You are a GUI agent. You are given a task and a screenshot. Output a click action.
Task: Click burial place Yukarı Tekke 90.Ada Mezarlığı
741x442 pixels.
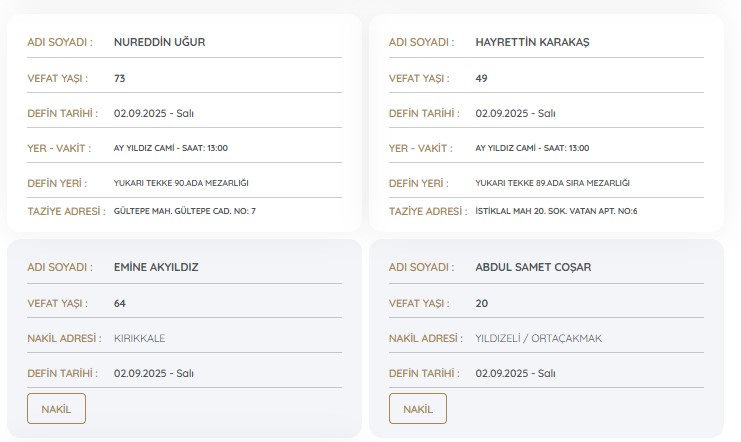181,183
